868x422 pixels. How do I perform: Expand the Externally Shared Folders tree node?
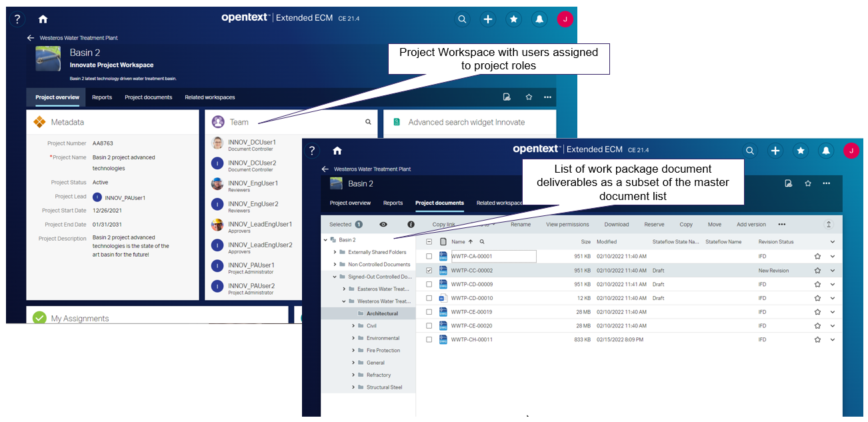(335, 253)
